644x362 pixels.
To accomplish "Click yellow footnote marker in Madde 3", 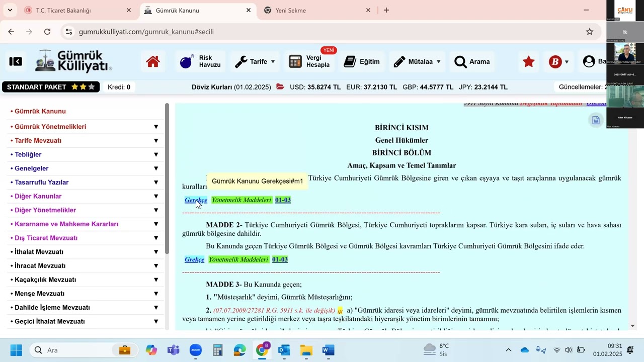I will (340, 311).
